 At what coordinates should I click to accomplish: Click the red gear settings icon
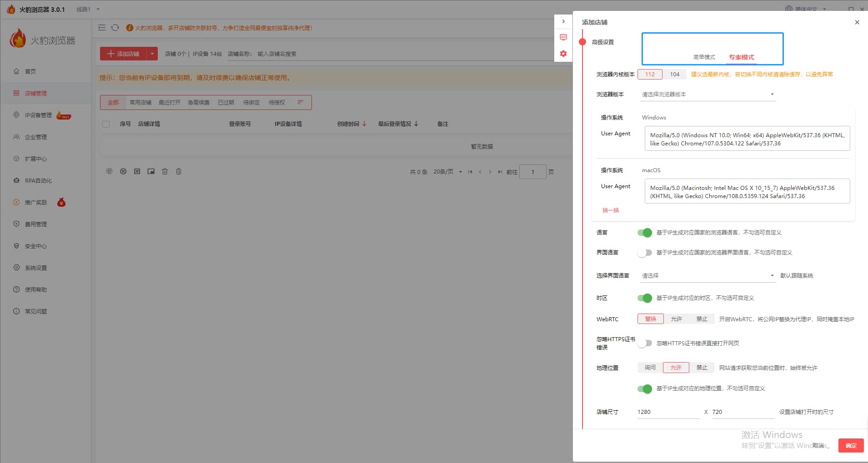click(563, 54)
